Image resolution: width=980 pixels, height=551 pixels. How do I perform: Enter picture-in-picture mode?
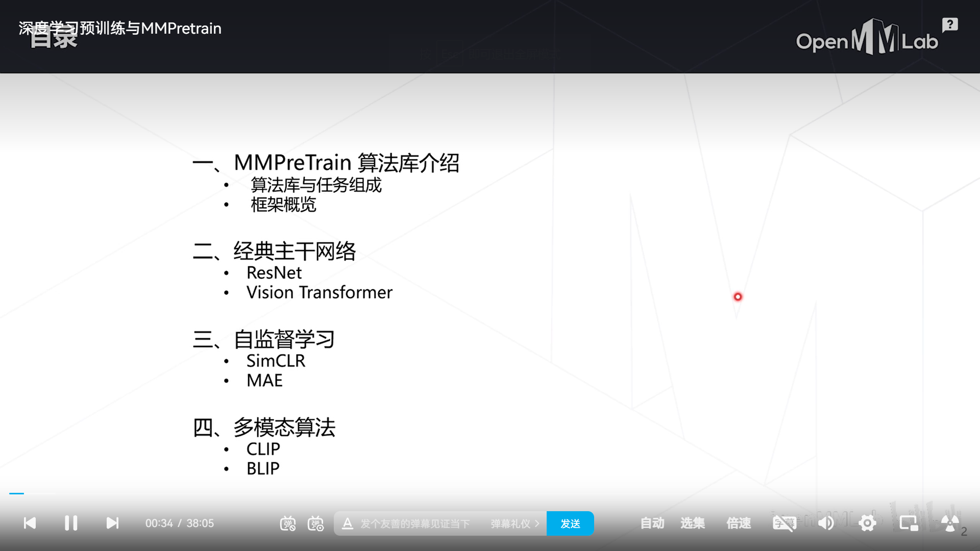point(909,522)
